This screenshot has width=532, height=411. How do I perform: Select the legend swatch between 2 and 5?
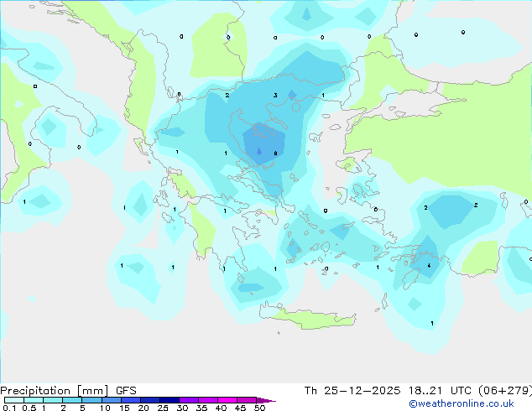[72, 400]
